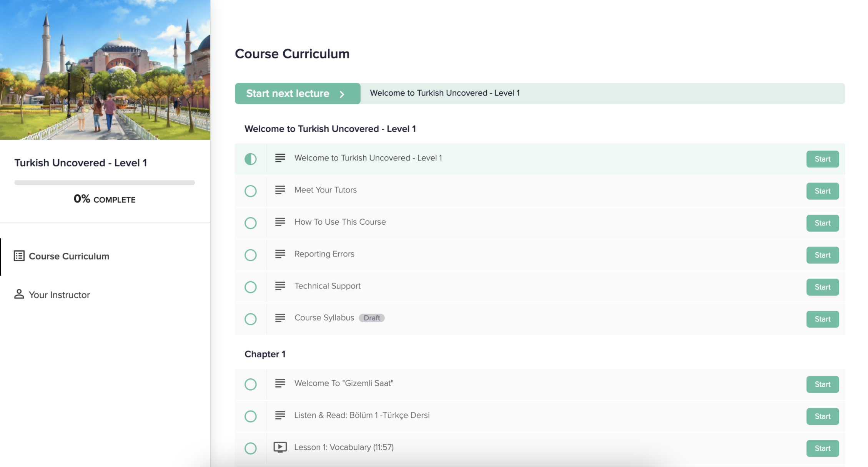Click next lecture title beside Start next lecture
Image resolution: width=868 pixels, height=467 pixels.
tap(445, 93)
